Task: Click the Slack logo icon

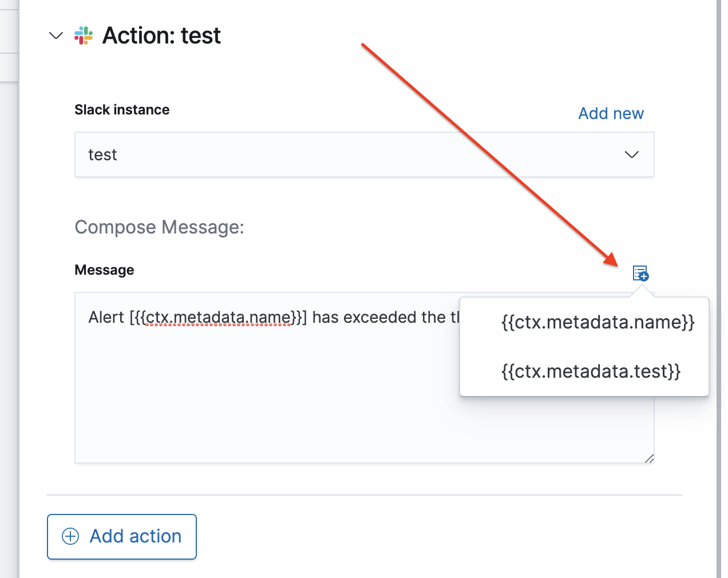Action: pos(84,35)
